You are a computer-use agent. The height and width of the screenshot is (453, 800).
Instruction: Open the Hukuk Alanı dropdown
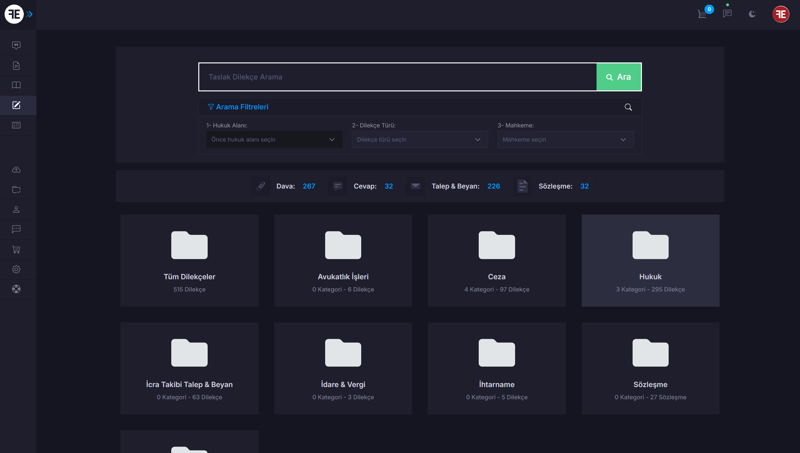274,140
